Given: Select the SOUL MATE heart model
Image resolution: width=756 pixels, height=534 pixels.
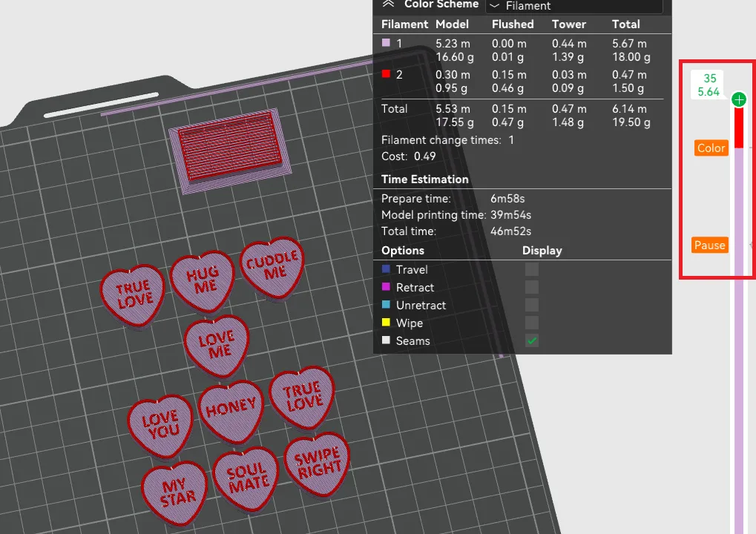Looking at the screenshot, I should pyautogui.click(x=246, y=478).
